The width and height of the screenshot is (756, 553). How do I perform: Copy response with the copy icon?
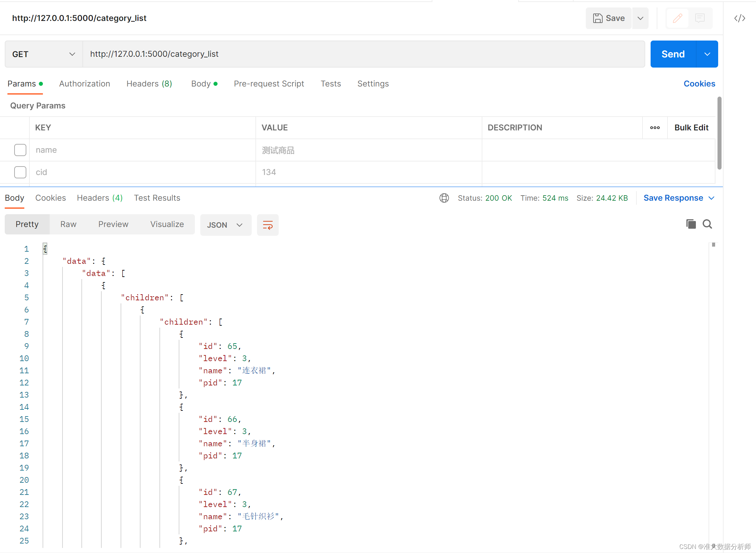pyautogui.click(x=691, y=224)
